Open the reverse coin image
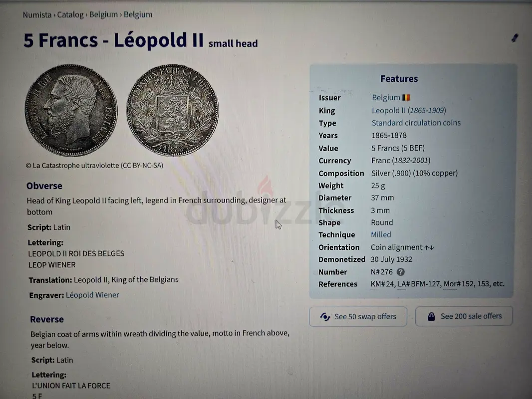This screenshot has width=532, height=399. pos(172,110)
